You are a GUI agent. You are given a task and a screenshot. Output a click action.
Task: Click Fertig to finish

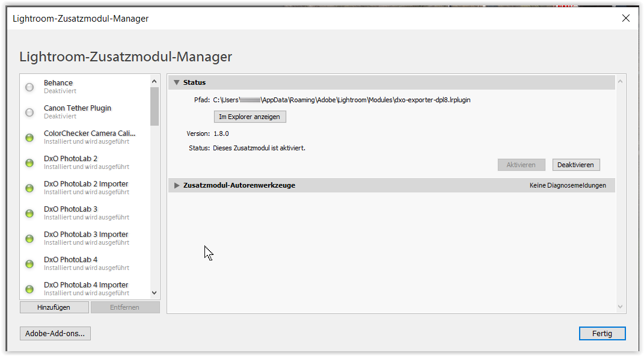click(602, 333)
